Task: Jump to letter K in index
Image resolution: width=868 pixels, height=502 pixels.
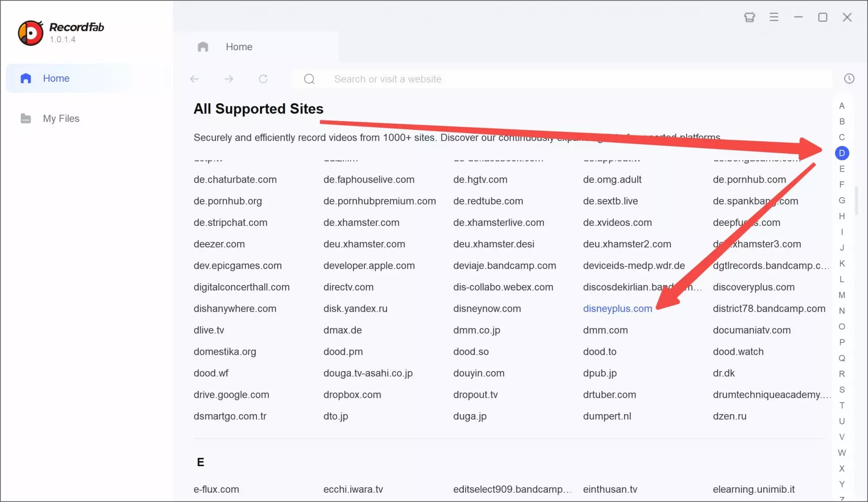Action: point(841,264)
